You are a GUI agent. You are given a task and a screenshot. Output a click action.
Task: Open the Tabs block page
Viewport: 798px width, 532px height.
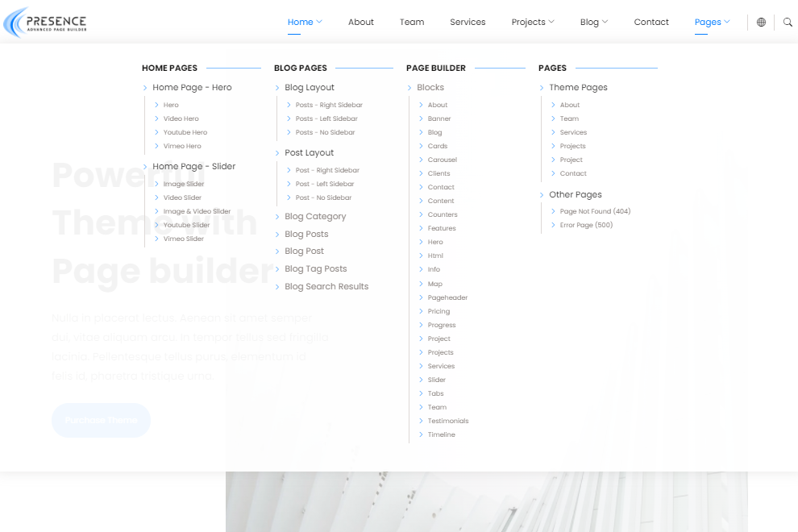435,393
